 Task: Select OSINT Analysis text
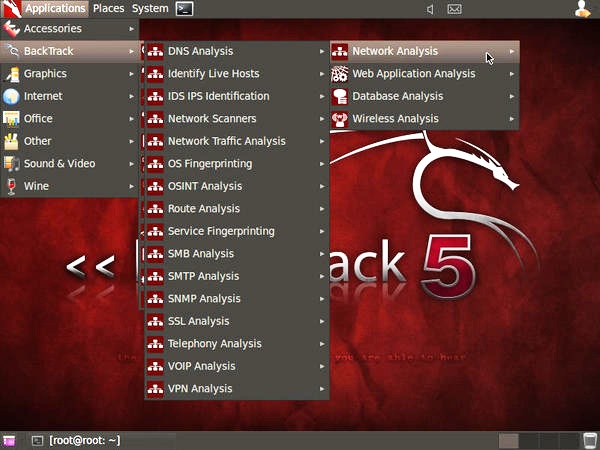205,186
